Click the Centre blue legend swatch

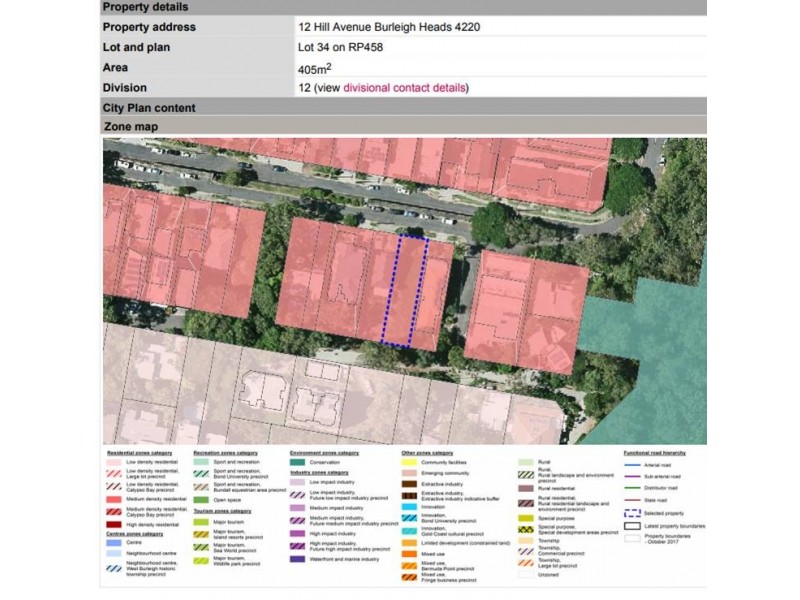[x=114, y=542]
